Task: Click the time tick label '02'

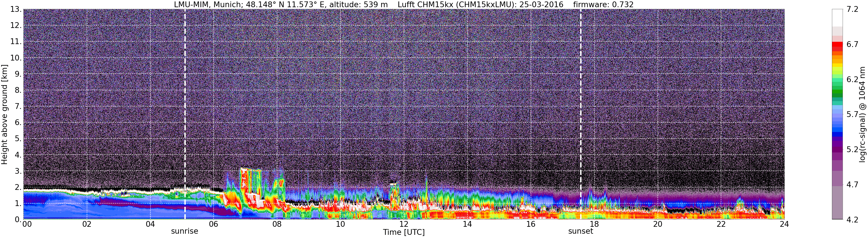Action: (x=87, y=224)
